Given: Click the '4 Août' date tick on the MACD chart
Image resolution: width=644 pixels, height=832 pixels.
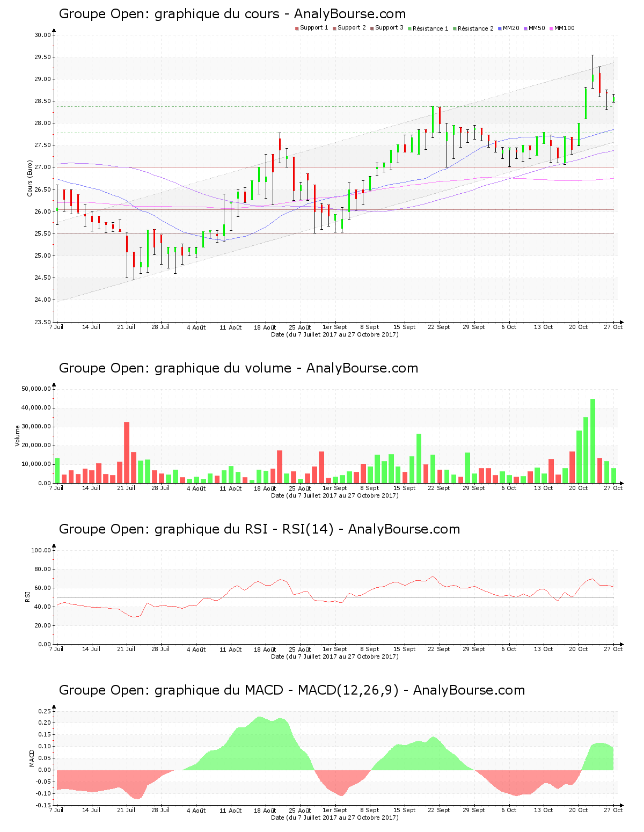Looking at the screenshot, I should point(196,810).
